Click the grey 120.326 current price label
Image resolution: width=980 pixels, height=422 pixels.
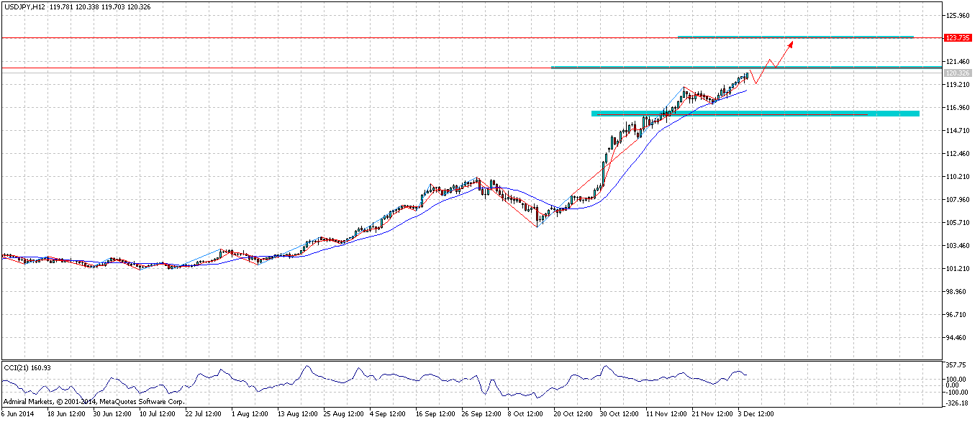(x=957, y=73)
